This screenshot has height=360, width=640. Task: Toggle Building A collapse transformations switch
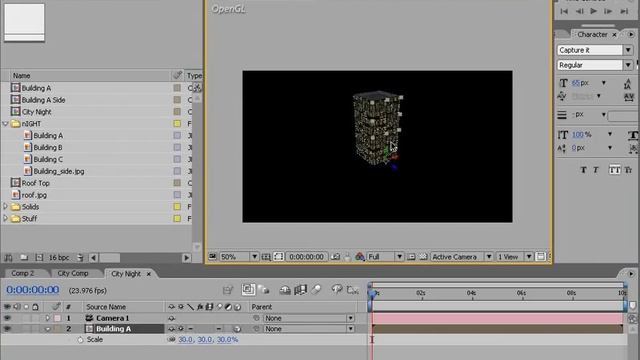(x=180, y=329)
